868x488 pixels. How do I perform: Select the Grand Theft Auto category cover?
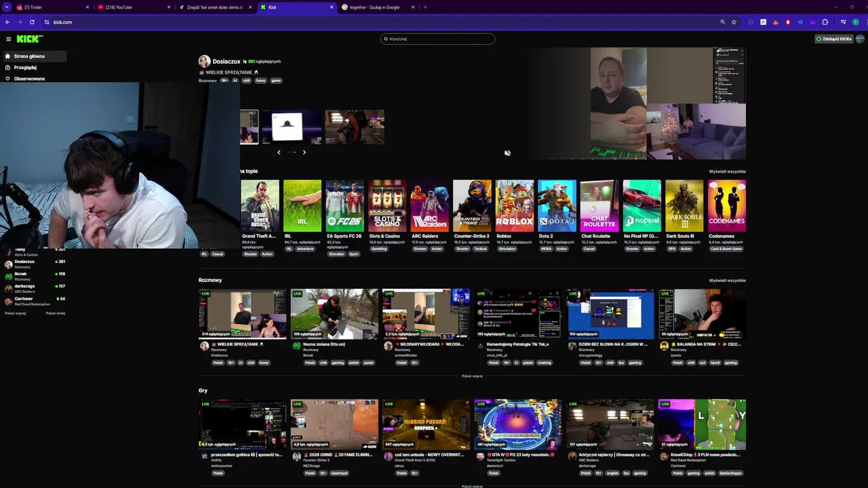(x=260, y=206)
